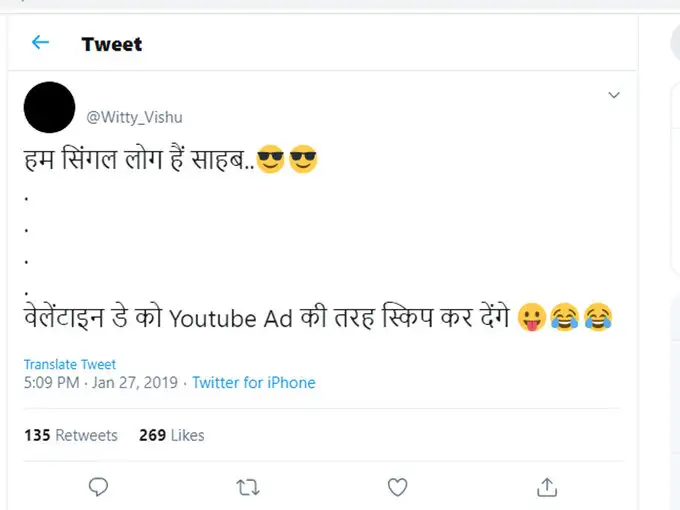View the 135 Retweets list
The height and width of the screenshot is (510, 680).
click(x=71, y=435)
